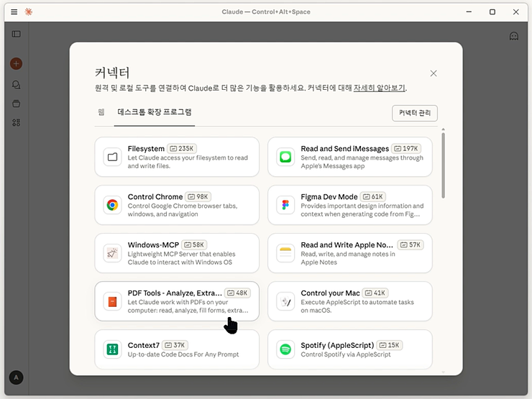Image resolution: width=532 pixels, height=399 pixels.
Task: Click the user avatar A icon
Action: [16, 377]
